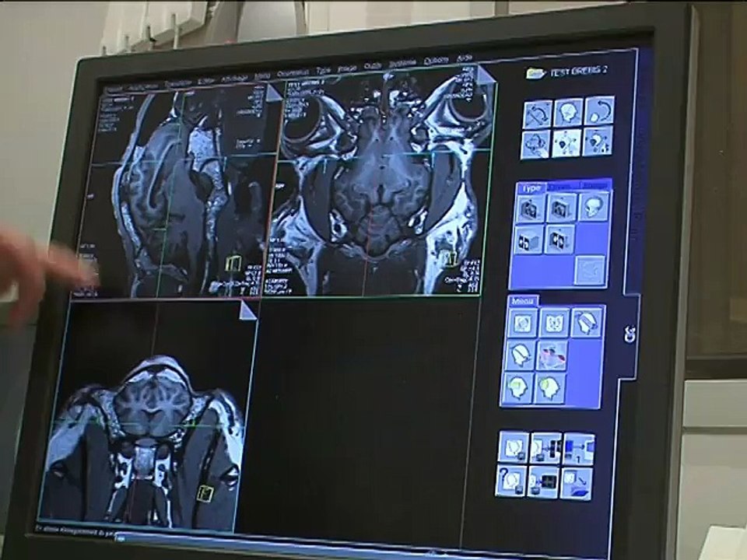Click the greyed-out button in Type panel corner
The image size is (747, 560).
[591, 270]
